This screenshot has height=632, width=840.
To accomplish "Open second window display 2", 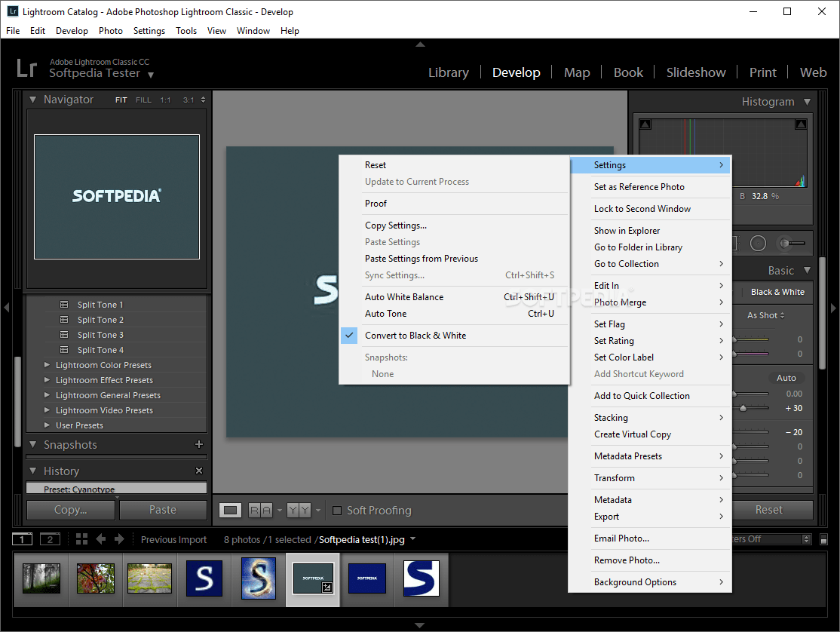I will pyautogui.click(x=50, y=538).
